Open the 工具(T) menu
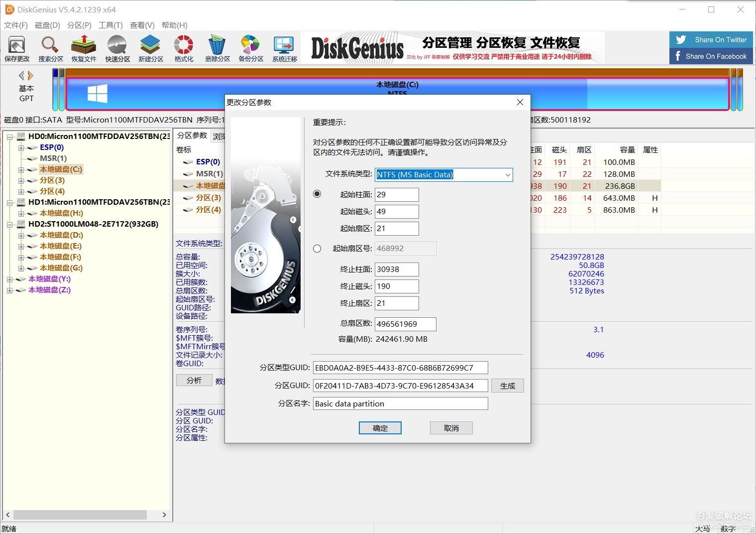The height and width of the screenshot is (534, 756). (x=110, y=25)
